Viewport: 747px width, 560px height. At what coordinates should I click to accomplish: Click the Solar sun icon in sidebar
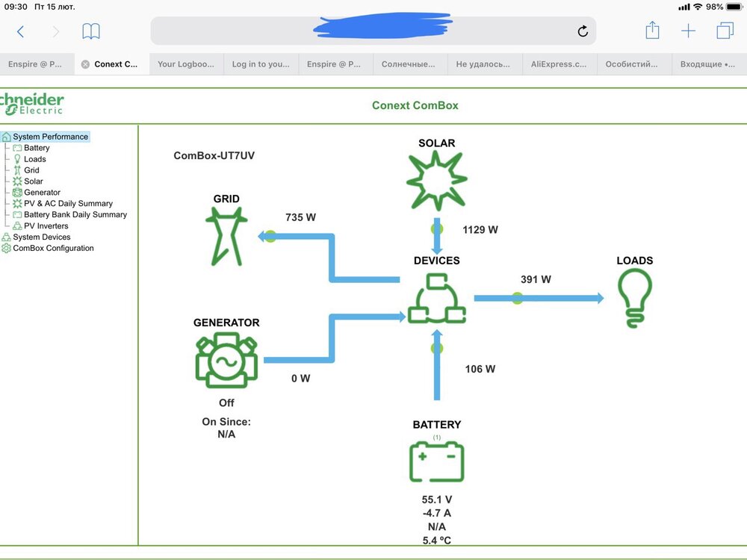pos(17,181)
